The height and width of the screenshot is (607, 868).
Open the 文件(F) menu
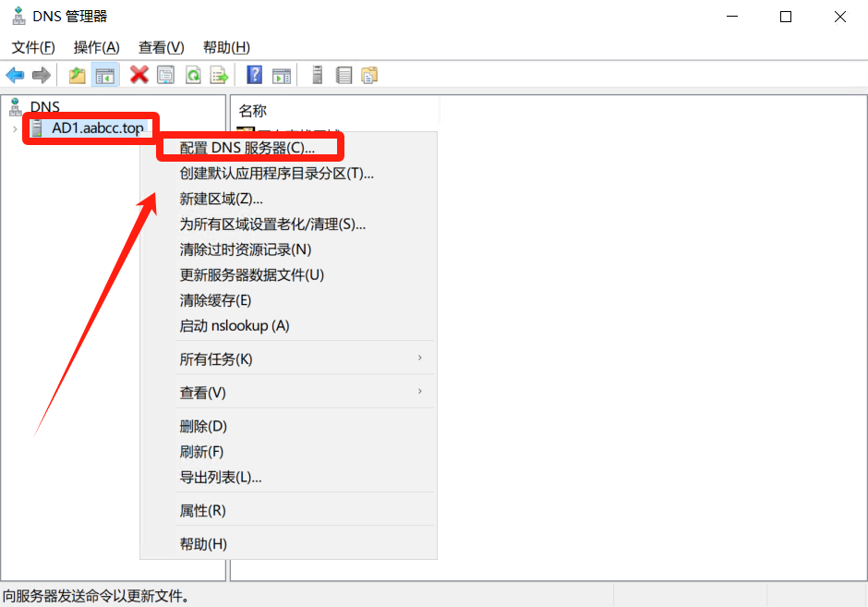(33, 47)
